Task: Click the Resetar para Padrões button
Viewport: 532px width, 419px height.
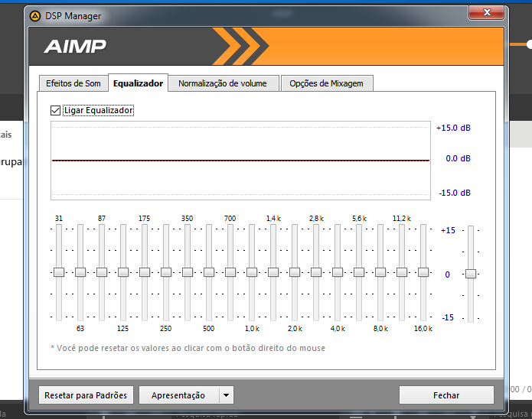Action: [86, 395]
